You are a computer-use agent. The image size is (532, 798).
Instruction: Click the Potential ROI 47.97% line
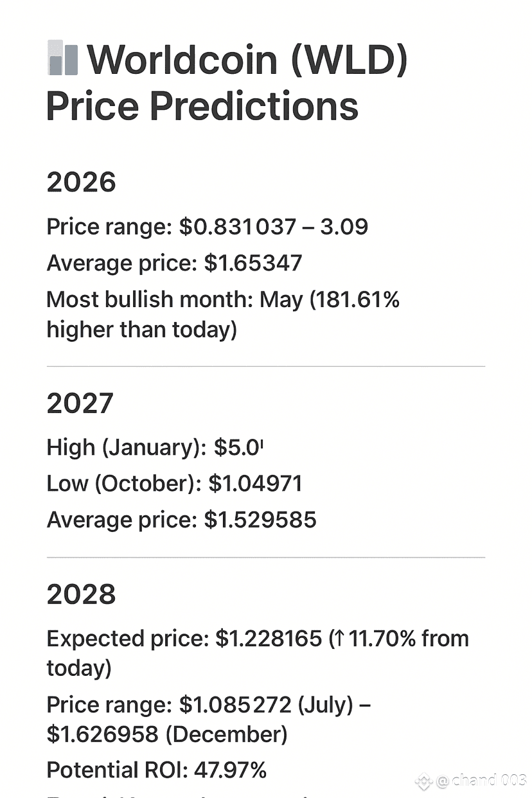coord(157,770)
